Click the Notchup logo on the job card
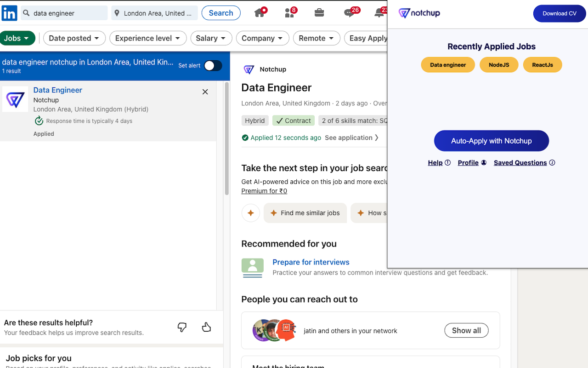Screen dimensions: 588x368 [15, 99]
